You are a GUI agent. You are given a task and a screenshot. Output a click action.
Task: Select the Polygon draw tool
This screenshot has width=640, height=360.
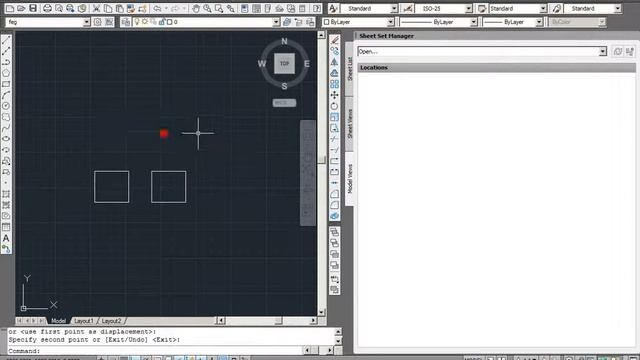[6, 73]
